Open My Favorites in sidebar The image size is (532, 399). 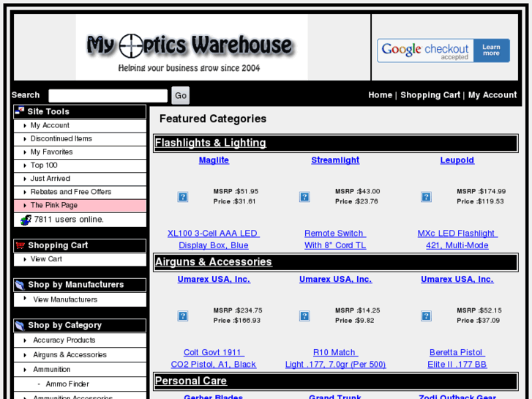point(51,152)
